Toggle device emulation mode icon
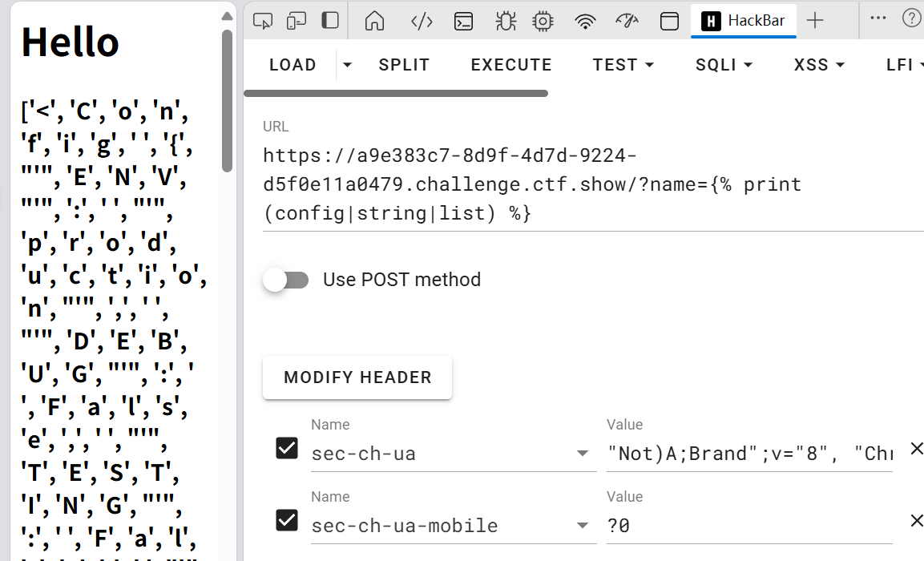 point(297,20)
